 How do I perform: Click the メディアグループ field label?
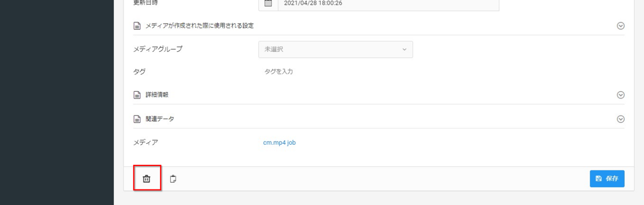[158, 49]
